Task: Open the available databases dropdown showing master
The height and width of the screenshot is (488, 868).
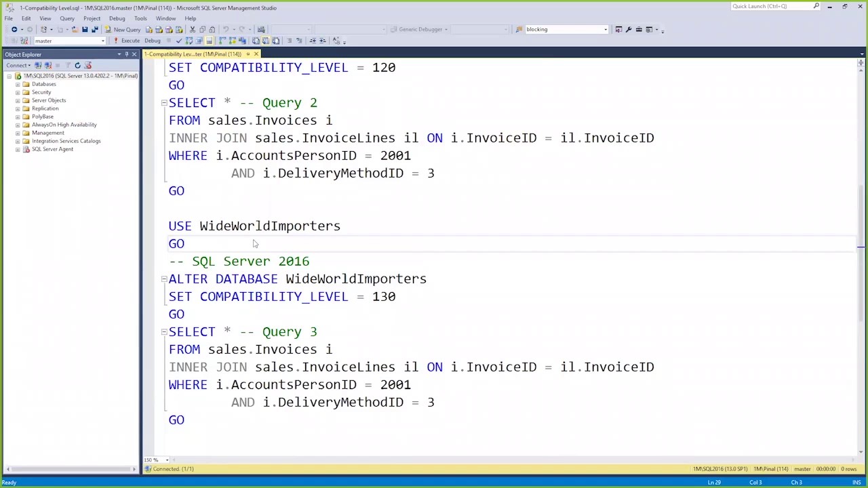Action: 71,41
